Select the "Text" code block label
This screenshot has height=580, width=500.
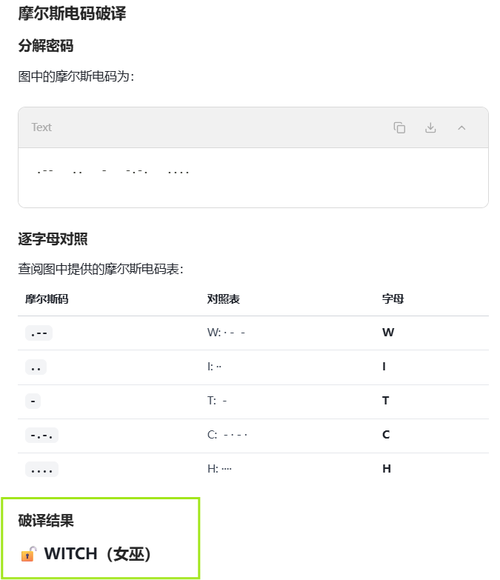click(x=41, y=127)
